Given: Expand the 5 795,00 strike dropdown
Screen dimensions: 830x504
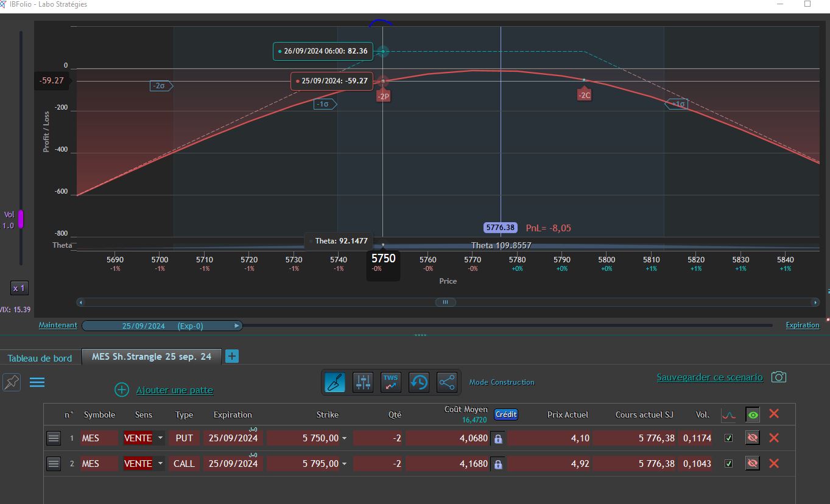Looking at the screenshot, I should (x=344, y=464).
